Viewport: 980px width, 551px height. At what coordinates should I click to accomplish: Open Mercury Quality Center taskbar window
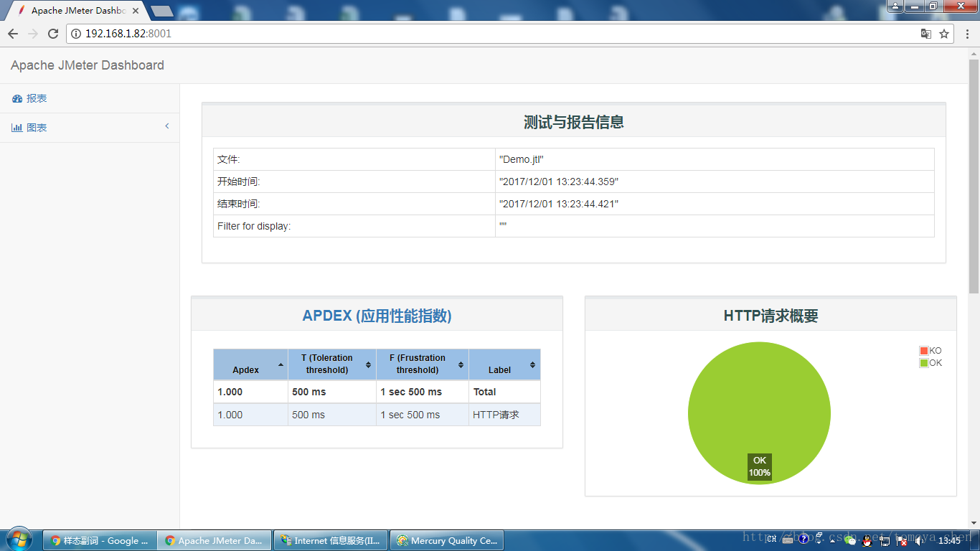447,540
